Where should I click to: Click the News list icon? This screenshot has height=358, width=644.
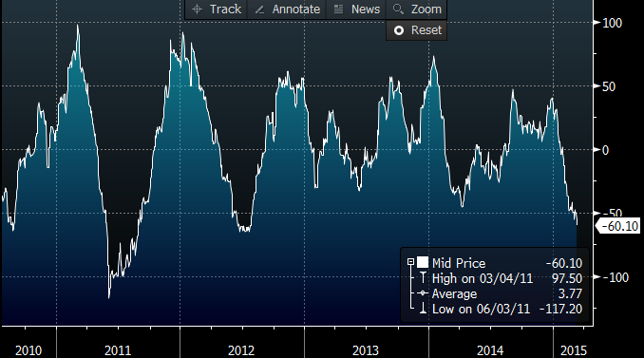pos(338,9)
